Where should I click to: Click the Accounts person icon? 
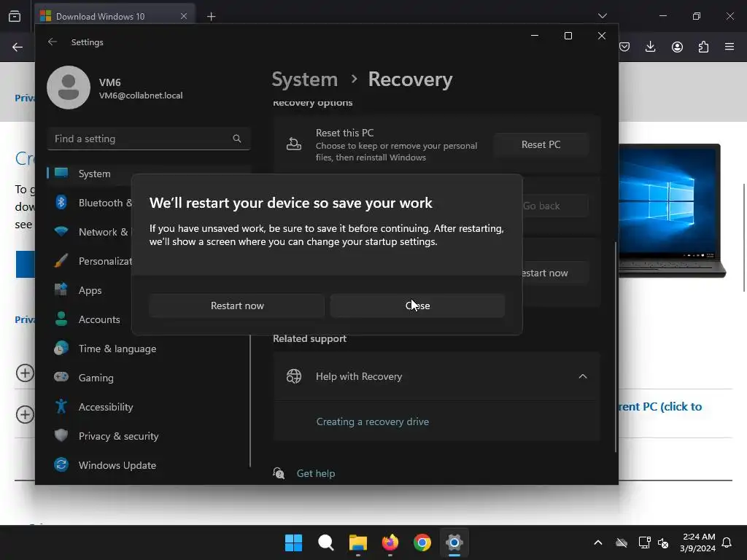61,319
